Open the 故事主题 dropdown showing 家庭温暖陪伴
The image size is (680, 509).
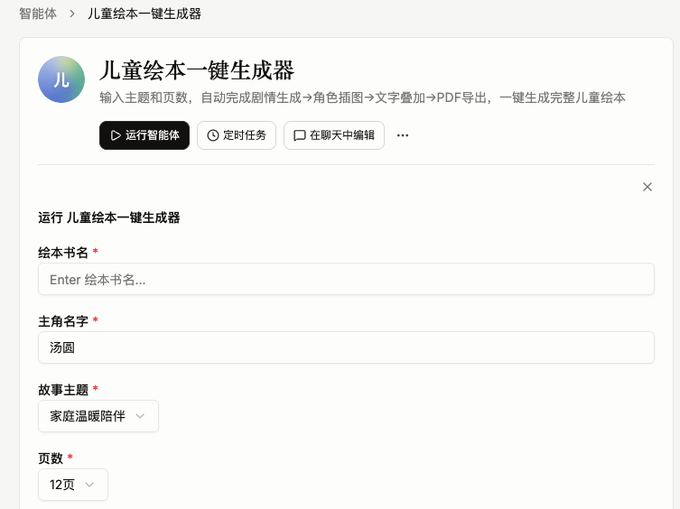point(98,416)
